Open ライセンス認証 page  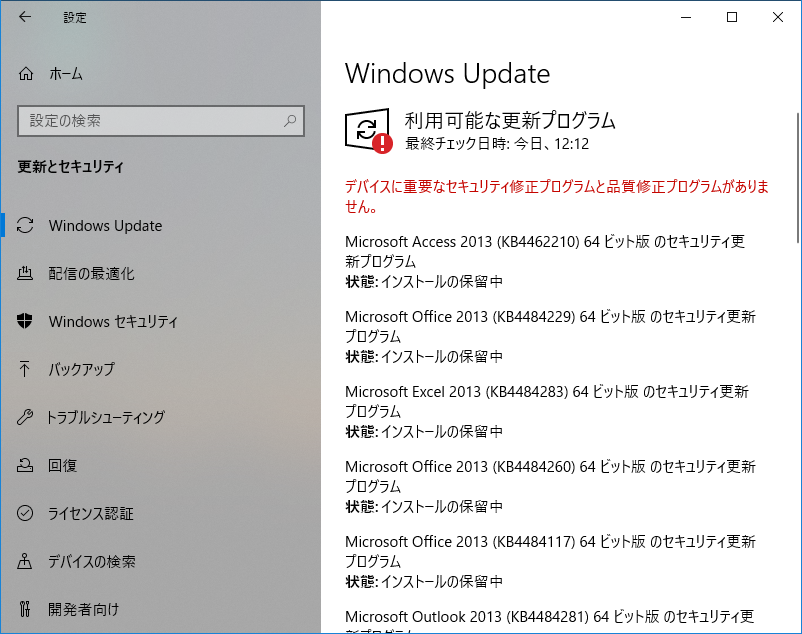(x=91, y=513)
